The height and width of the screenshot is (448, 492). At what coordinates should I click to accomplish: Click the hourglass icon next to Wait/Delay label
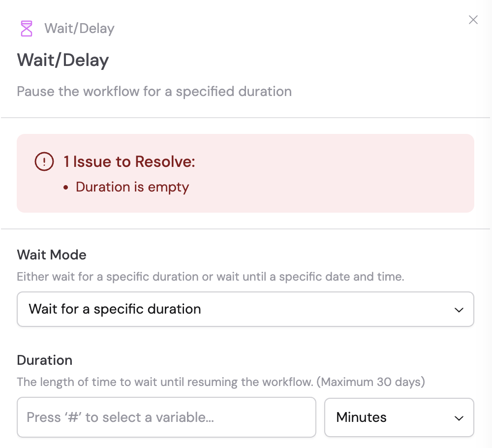click(x=26, y=28)
